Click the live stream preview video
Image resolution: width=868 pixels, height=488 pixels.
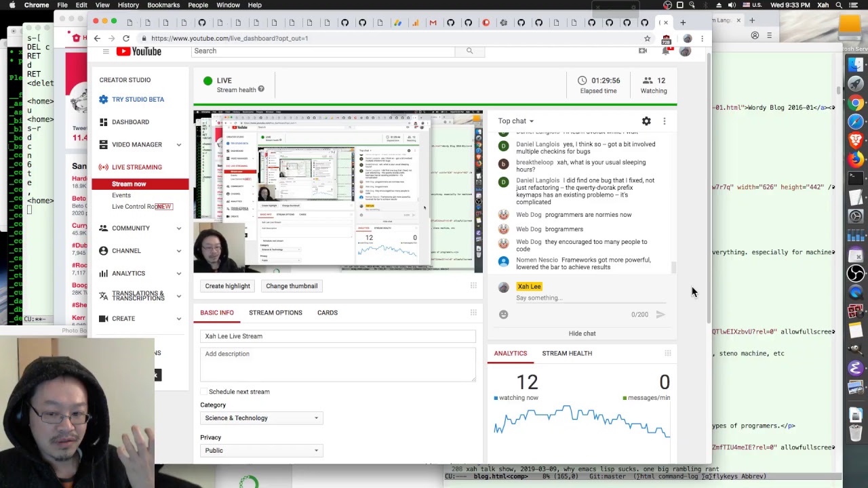338,191
